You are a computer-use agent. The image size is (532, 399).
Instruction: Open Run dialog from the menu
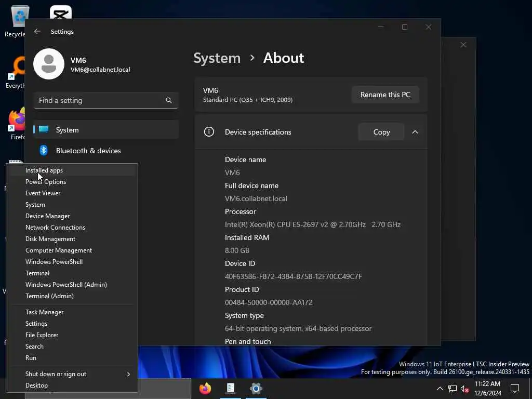click(x=72, y=358)
